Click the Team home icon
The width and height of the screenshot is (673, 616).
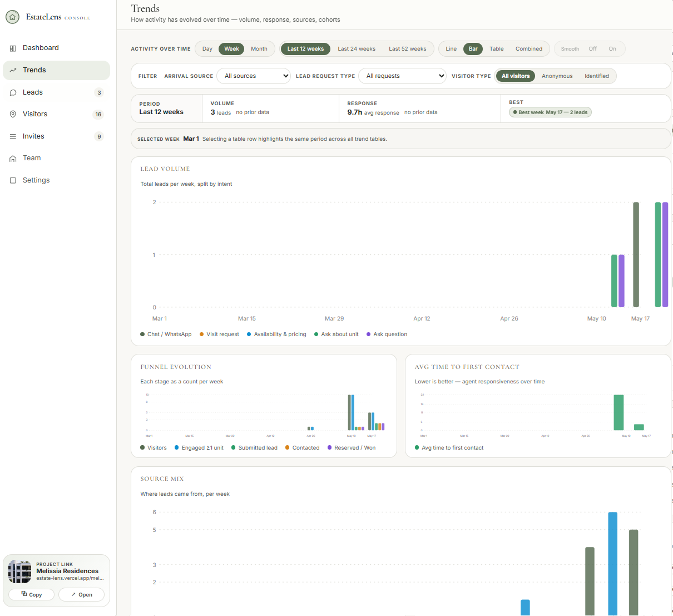point(13,159)
